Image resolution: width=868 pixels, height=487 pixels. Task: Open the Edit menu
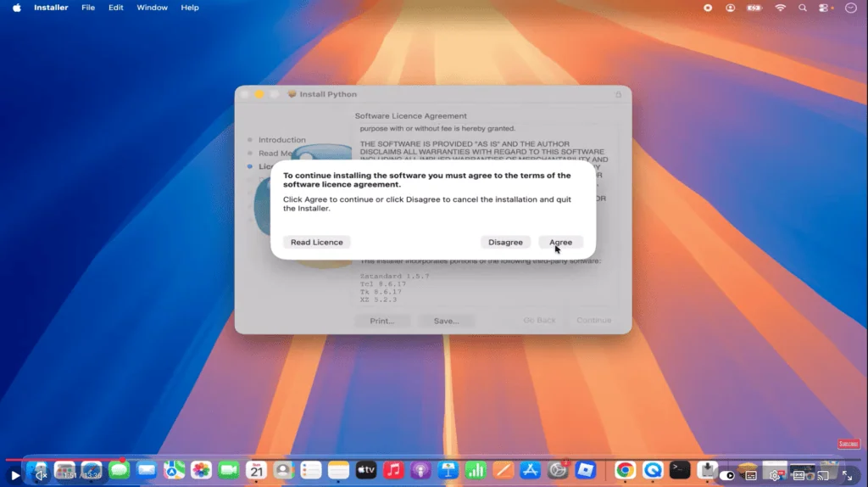point(115,8)
